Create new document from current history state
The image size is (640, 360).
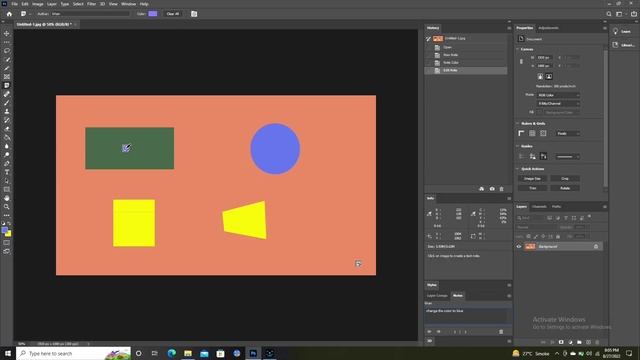pos(482,189)
